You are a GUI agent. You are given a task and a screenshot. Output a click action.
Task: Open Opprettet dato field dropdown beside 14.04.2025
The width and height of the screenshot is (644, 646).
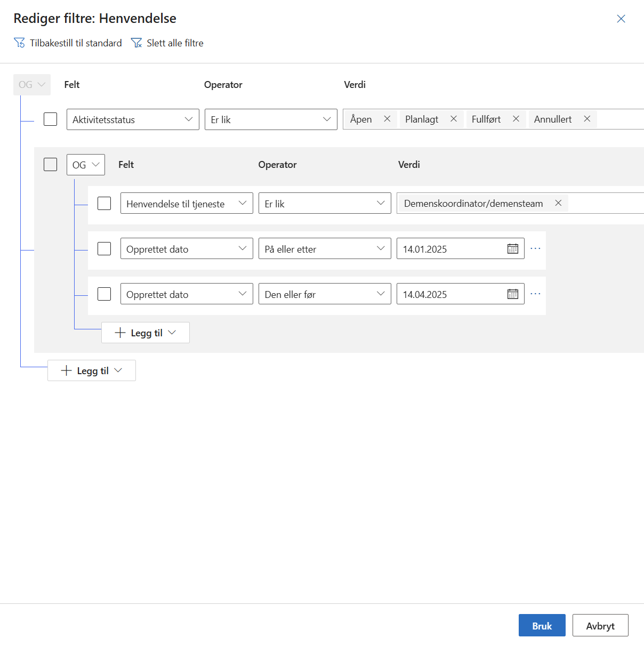coord(187,294)
